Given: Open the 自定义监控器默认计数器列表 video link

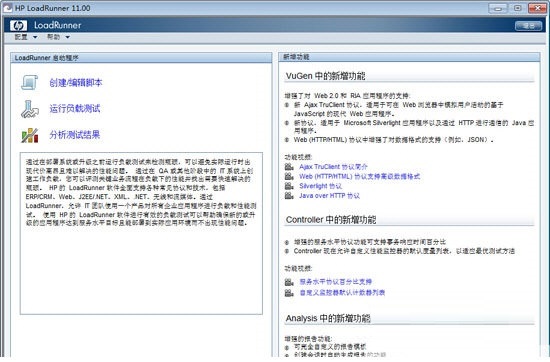Looking at the screenshot, I should (342, 293).
